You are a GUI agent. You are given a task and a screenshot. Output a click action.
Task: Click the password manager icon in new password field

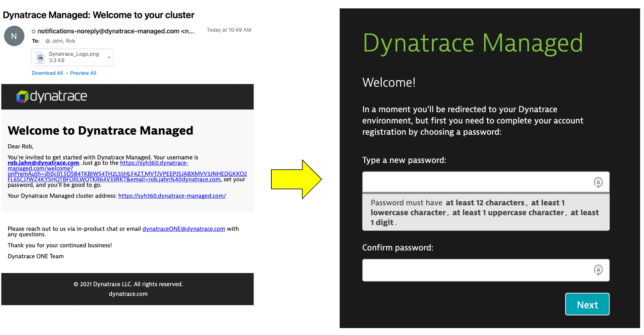[598, 183]
